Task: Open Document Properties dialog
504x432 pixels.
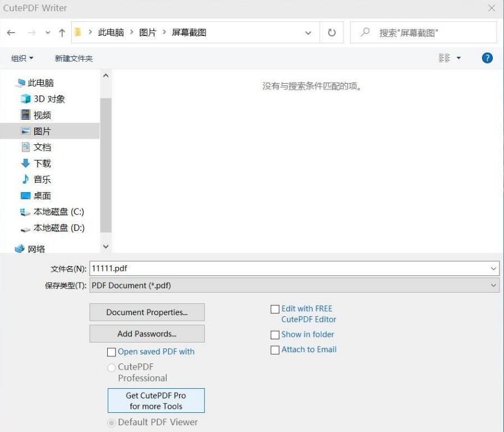Action: point(147,312)
